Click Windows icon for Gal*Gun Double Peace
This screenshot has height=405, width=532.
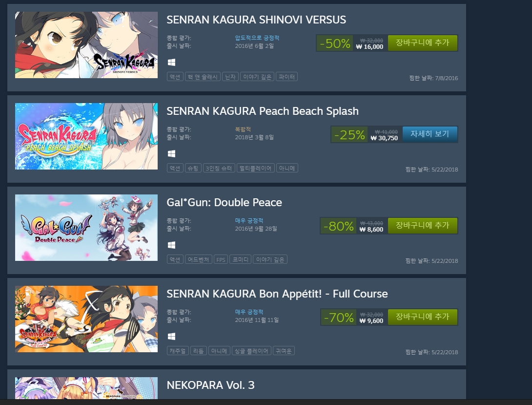[171, 245]
